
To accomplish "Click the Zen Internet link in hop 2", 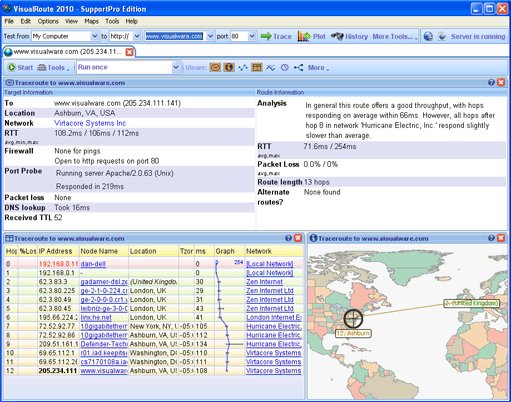I will pyautogui.click(x=264, y=282).
